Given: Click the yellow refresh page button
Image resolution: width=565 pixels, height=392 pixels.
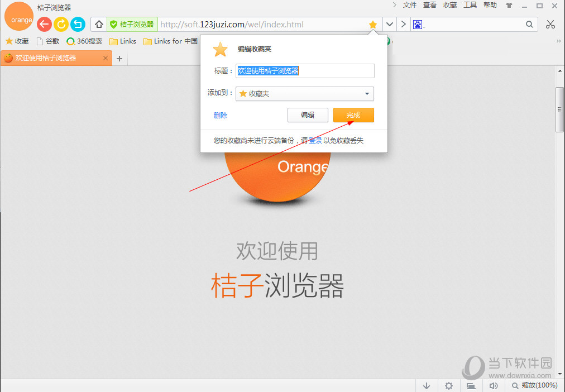Looking at the screenshot, I should tap(61, 24).
